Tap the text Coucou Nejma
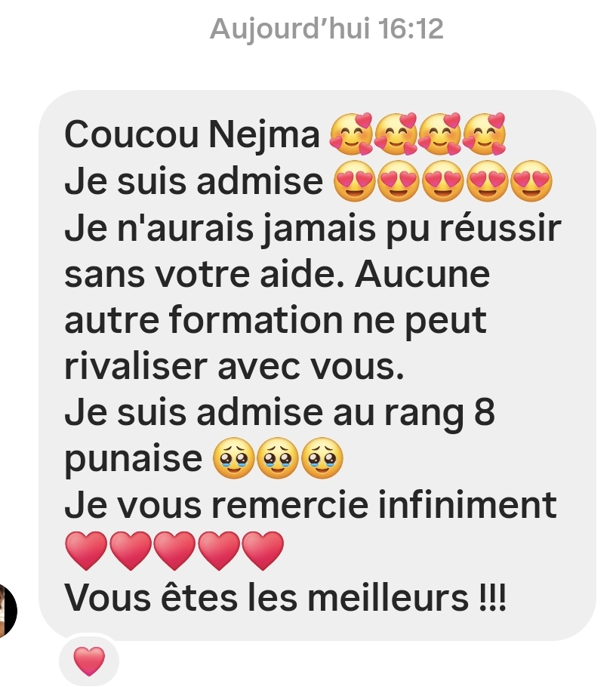Screen dimensions: 616x687 192,134
